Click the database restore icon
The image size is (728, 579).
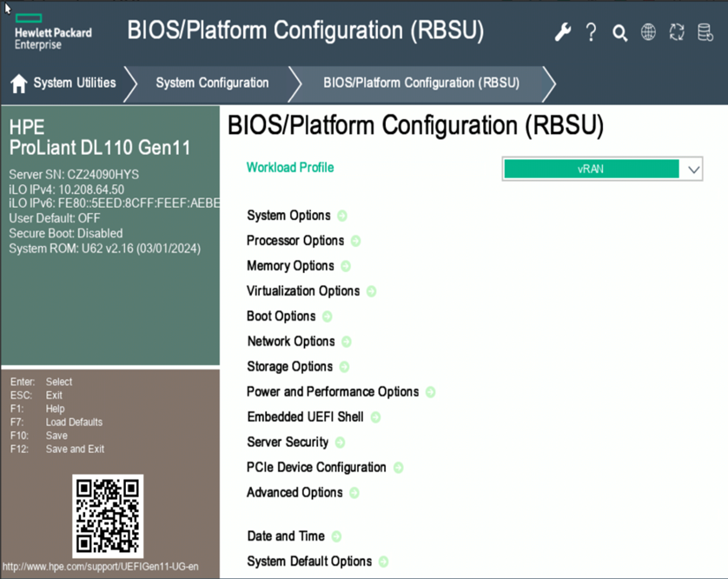tap(705, 33)
